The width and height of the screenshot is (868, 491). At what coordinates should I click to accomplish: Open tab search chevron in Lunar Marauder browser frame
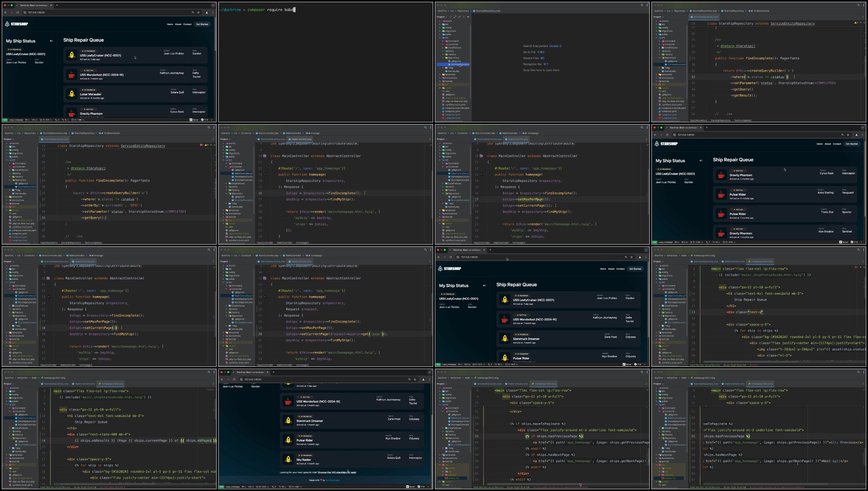point(213,5)
